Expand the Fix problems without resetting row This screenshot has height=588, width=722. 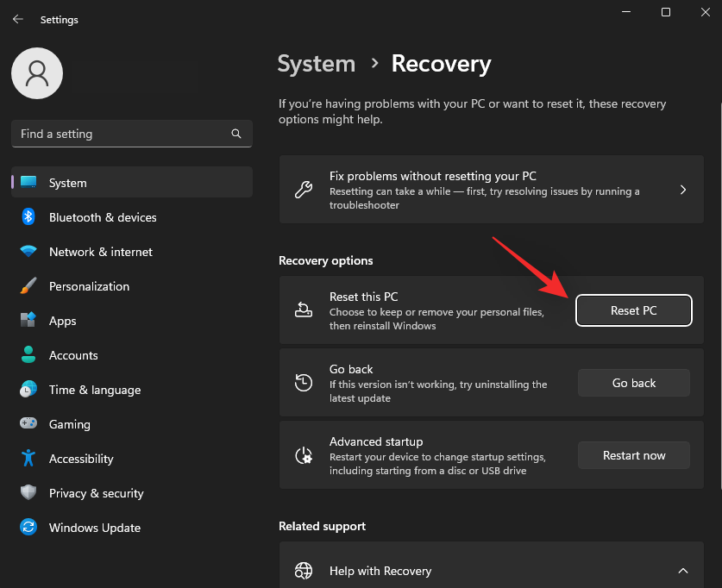point(682,189)
